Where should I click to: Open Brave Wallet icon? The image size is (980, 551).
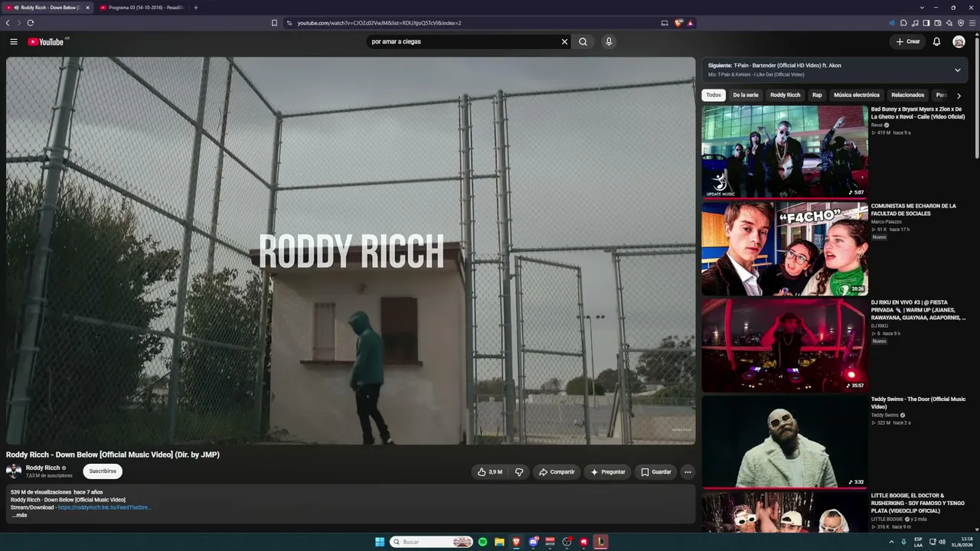coord(938,23)
